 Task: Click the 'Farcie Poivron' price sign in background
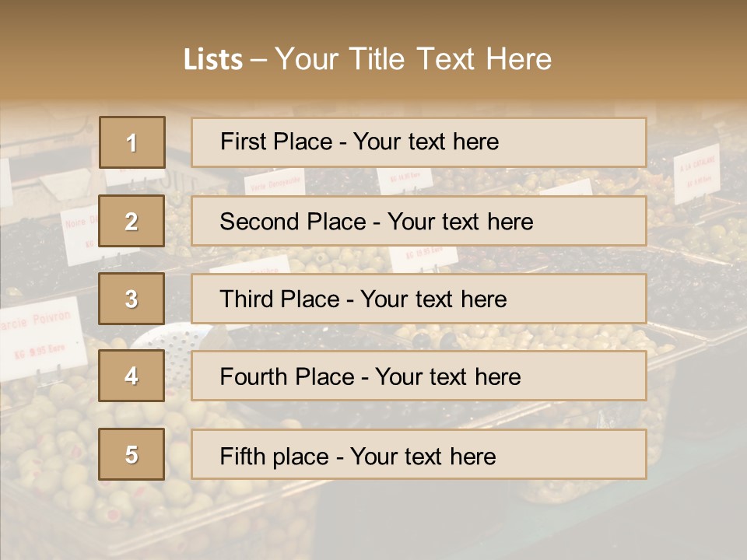click(43, 336)
